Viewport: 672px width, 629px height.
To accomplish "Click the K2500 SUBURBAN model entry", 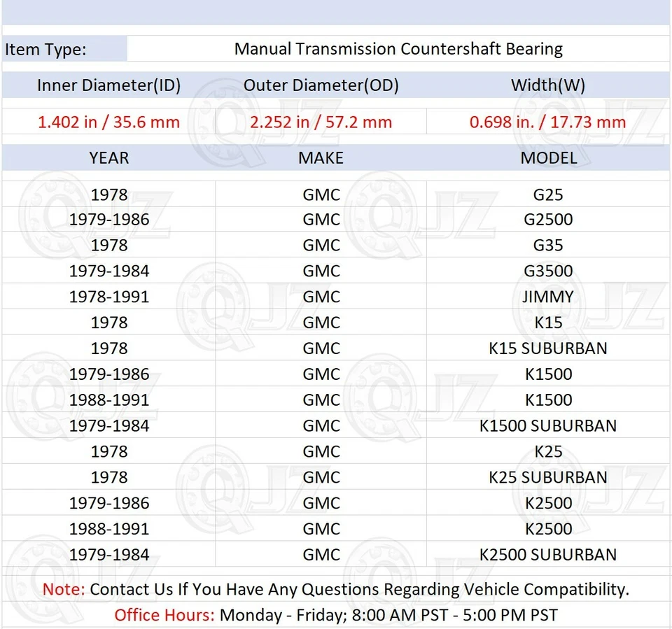I will pos(548,554).
